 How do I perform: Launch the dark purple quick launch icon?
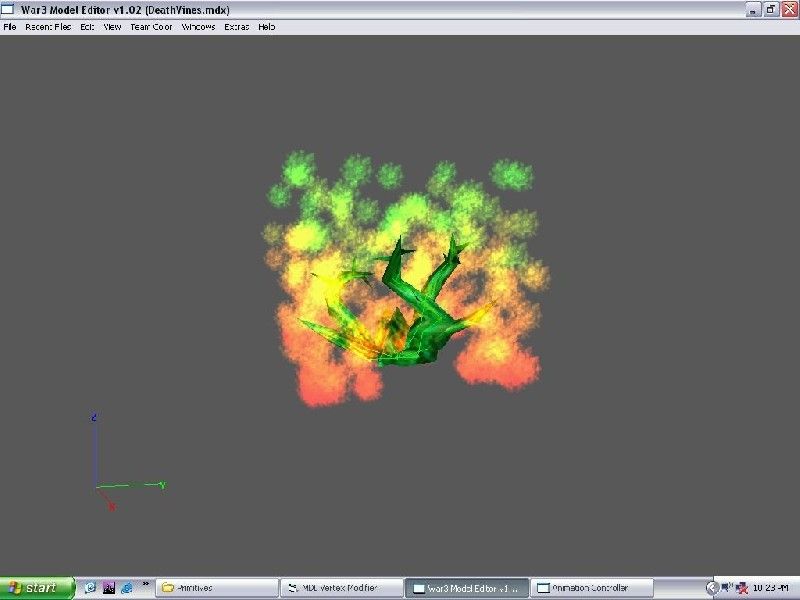(109, 588)
